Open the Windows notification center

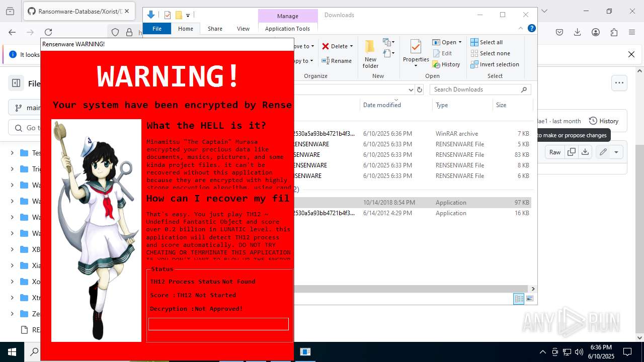click(x=627, y=352)
